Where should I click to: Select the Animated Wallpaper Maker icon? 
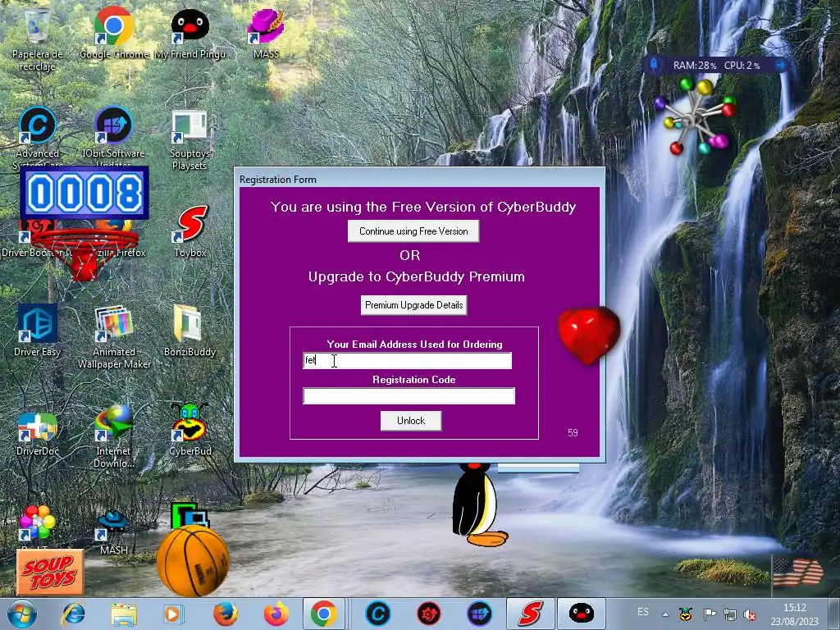point(114,336)
